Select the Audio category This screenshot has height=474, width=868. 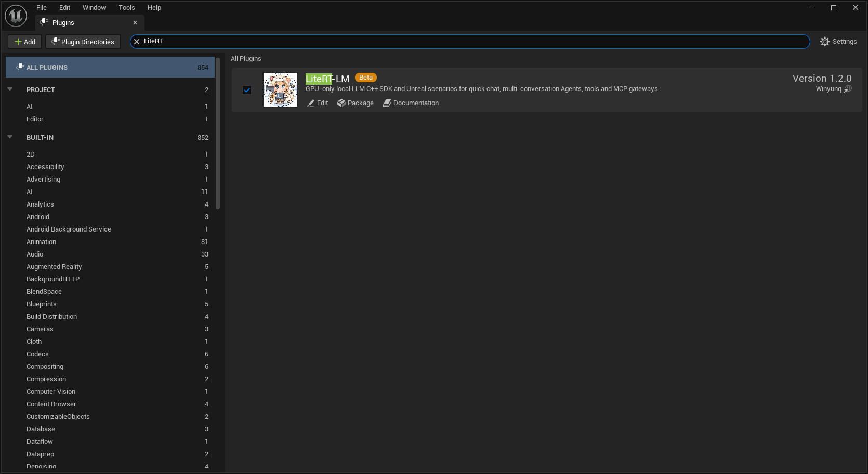tap(110, 254)
